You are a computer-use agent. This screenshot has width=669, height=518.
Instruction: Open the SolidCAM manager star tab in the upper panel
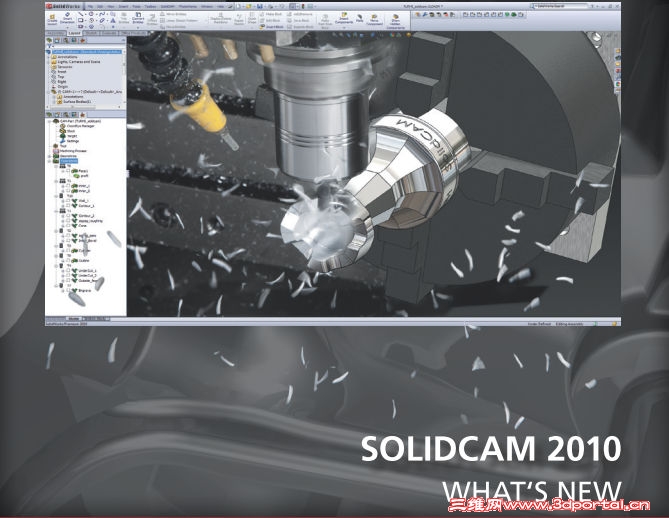[83, 40]
